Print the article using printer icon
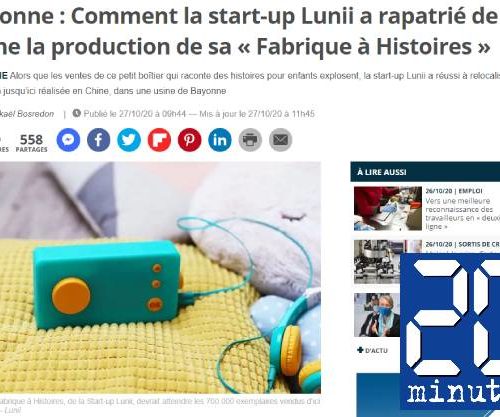This screenshot has width=500, height=417. 250,140
